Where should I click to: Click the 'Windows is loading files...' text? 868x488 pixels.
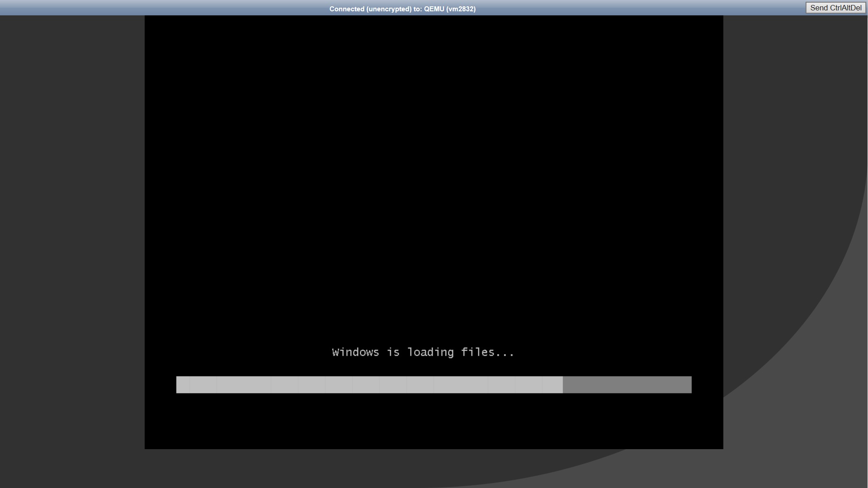point(423,352)
